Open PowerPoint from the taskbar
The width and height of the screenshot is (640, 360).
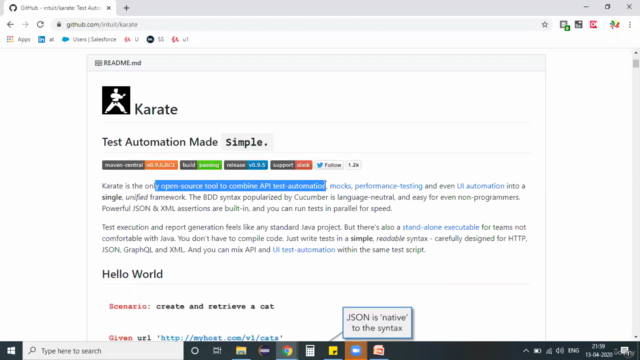(379, 351)
